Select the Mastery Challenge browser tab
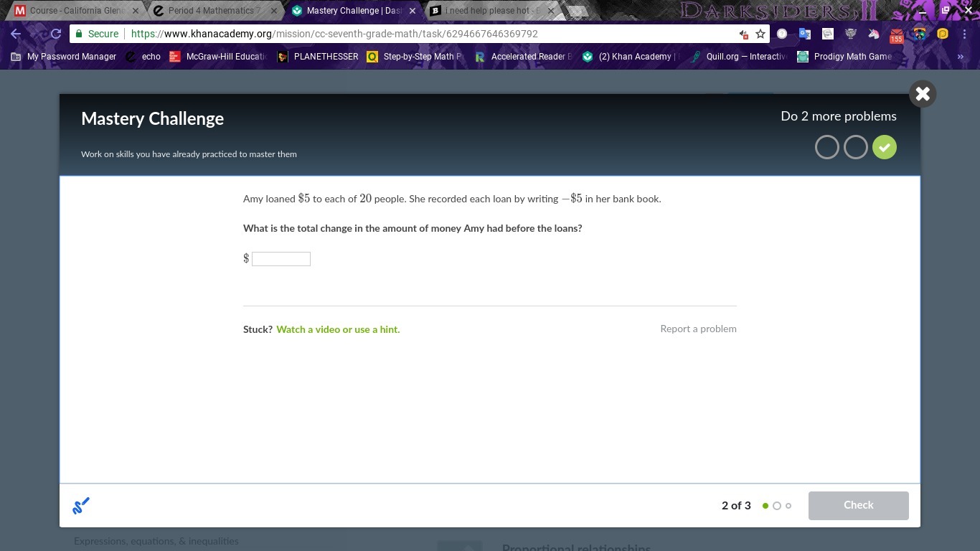 [353, 11]
